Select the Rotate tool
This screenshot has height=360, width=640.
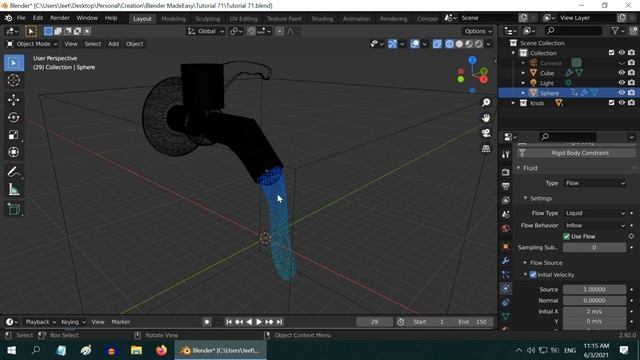pos(13,118)
